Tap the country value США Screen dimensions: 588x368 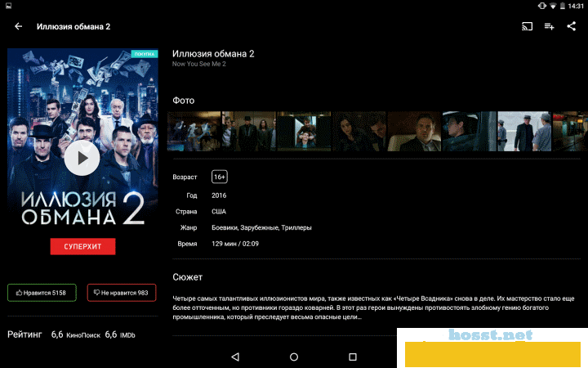pyautogui.click(x=219, y=212)
